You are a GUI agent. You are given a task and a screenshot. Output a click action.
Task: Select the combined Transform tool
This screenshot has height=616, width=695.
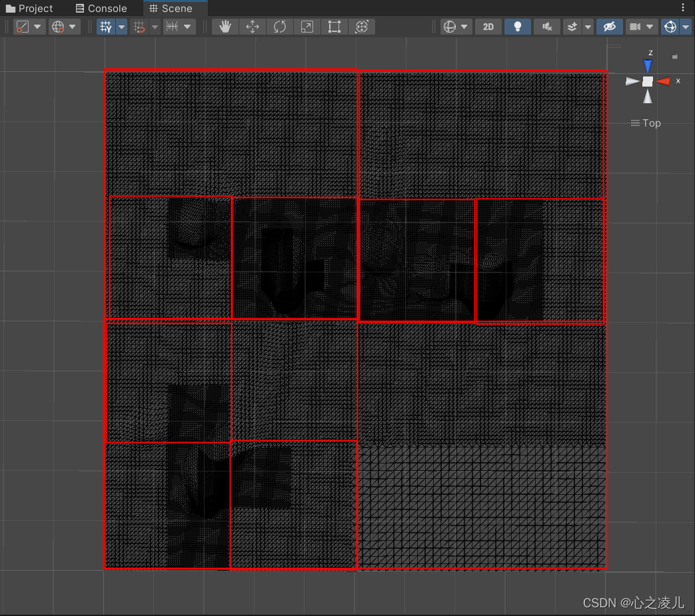coord(362,27)
